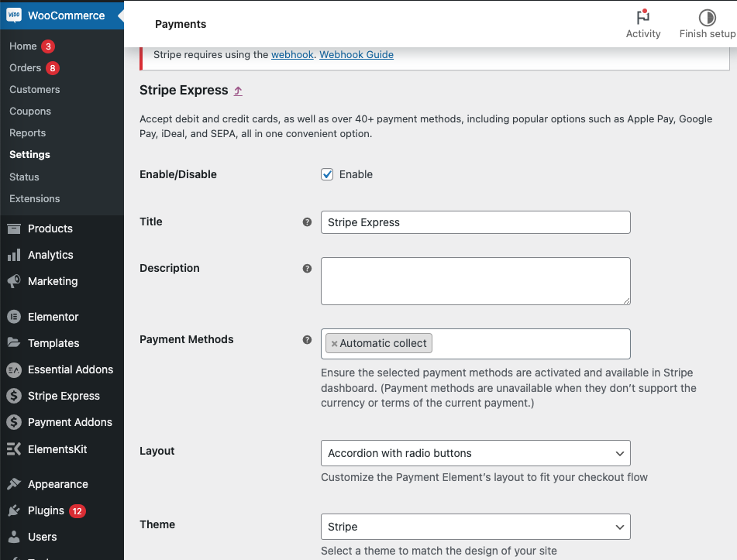
Task: Click the Orders notification badge 8
Action: click(53, 68)
